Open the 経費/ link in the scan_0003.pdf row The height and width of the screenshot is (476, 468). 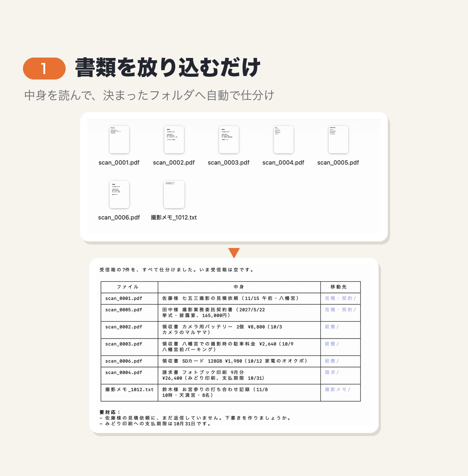tap(332, 344)
